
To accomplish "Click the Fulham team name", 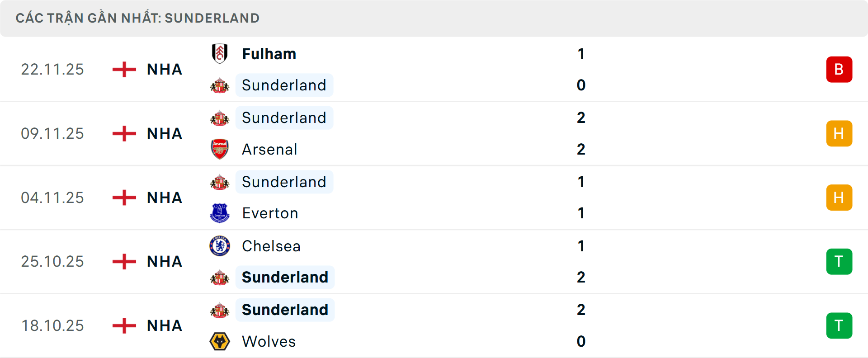I will (x=269, y=53).
